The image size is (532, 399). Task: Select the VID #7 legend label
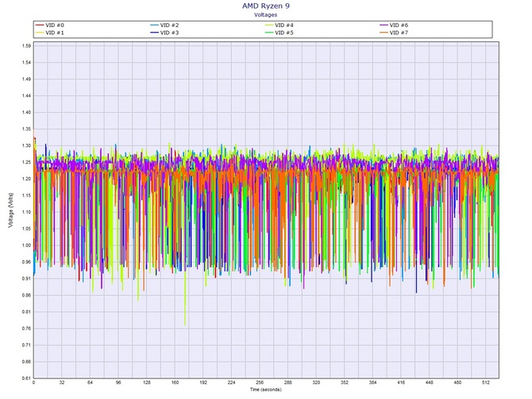[399, 33]
